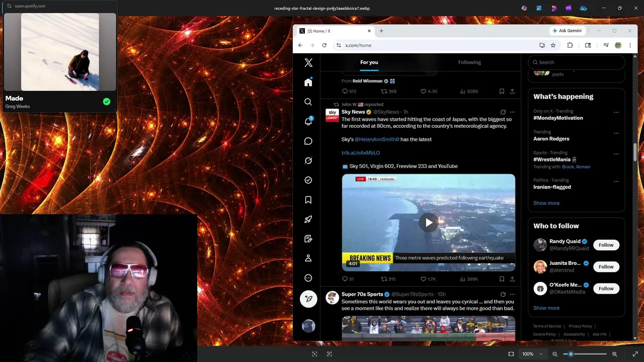The width and height of the screenshot is (644, 362).
Task: Play the Sky News Hokkaido video
Action: [429, 223]
